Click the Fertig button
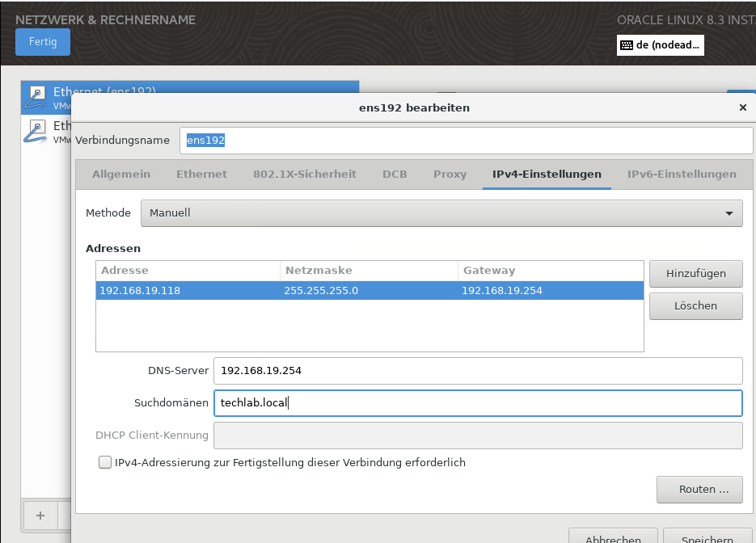The image size is (756, 543). click(43, 42)
